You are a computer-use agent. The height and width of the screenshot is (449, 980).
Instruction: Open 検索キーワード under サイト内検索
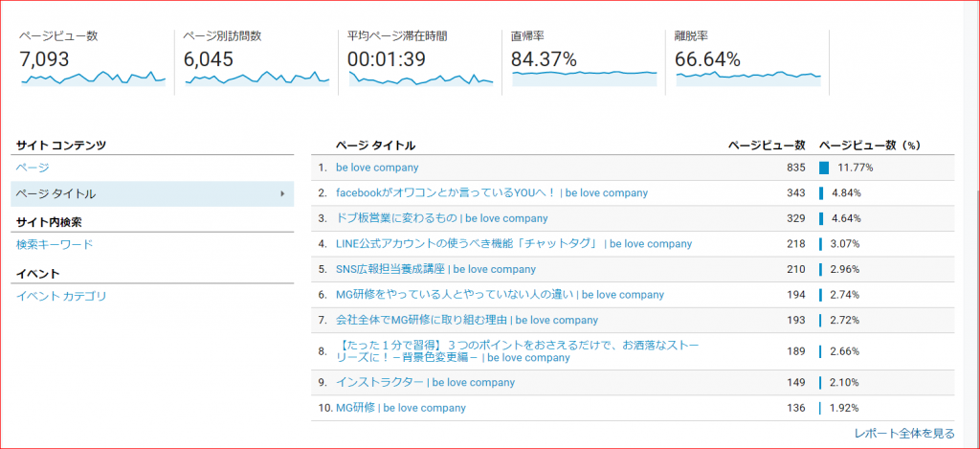pos(55,244)
